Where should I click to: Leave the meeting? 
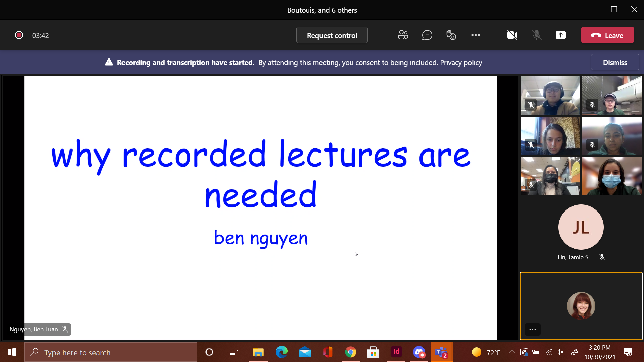coord(607,35)
